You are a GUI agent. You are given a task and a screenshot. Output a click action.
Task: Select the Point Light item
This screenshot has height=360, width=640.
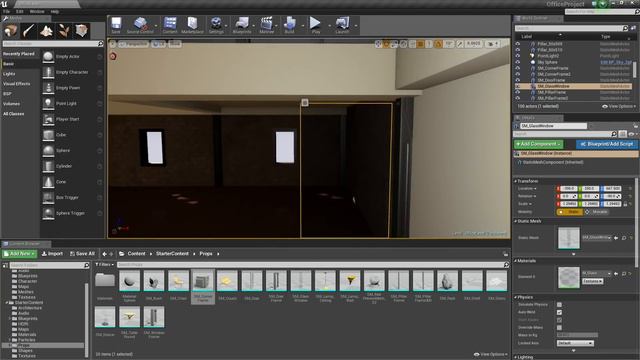point(72,104)
